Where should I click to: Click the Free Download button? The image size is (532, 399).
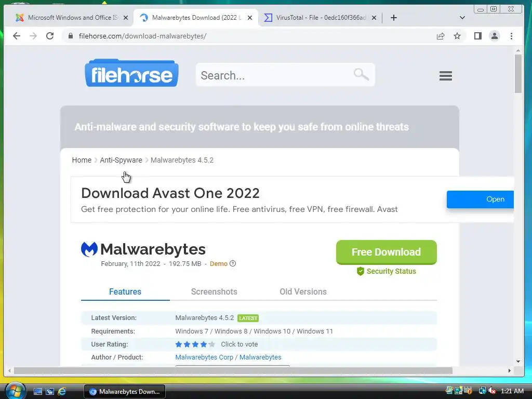point(386,252)
